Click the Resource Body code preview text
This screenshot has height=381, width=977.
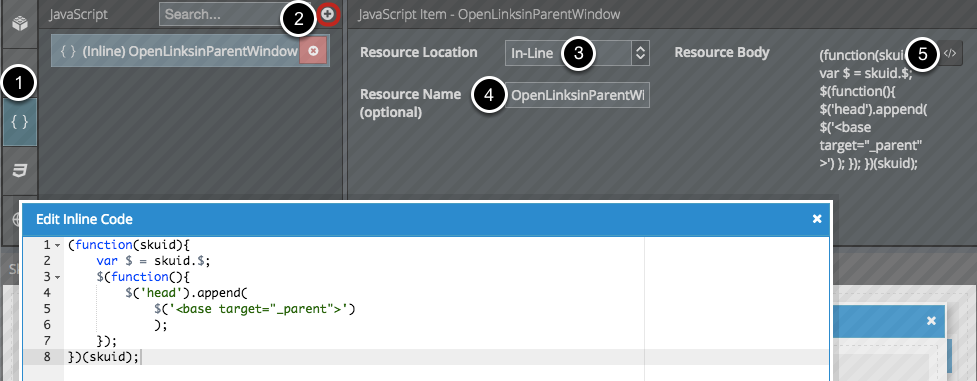point(872,110)
